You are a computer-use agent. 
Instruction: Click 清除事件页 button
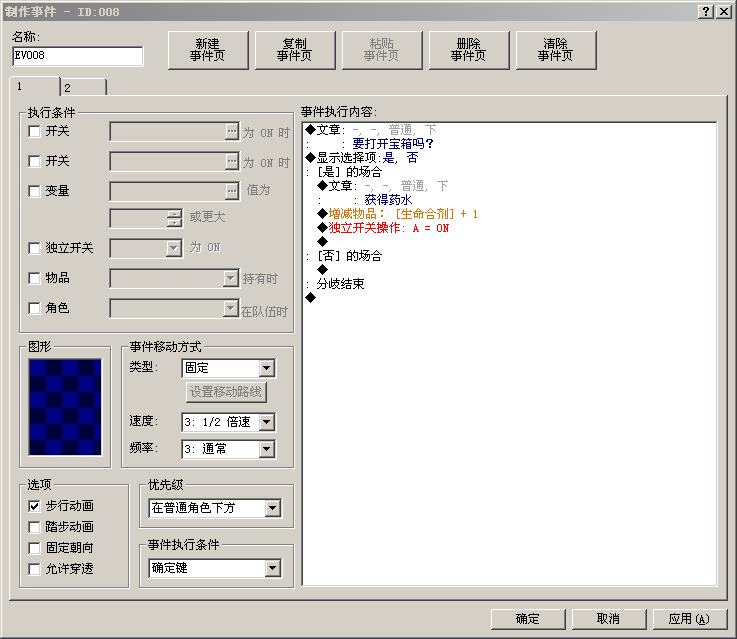556,50
